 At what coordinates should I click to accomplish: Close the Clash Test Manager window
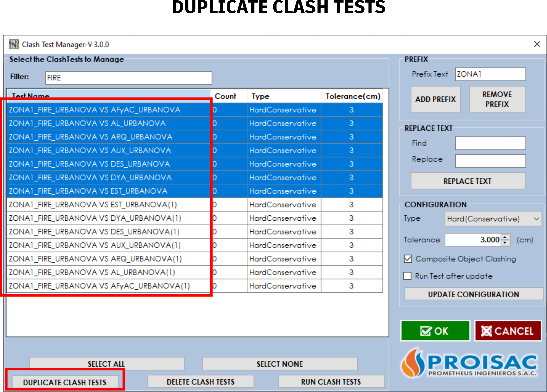(x=537, y=44)
